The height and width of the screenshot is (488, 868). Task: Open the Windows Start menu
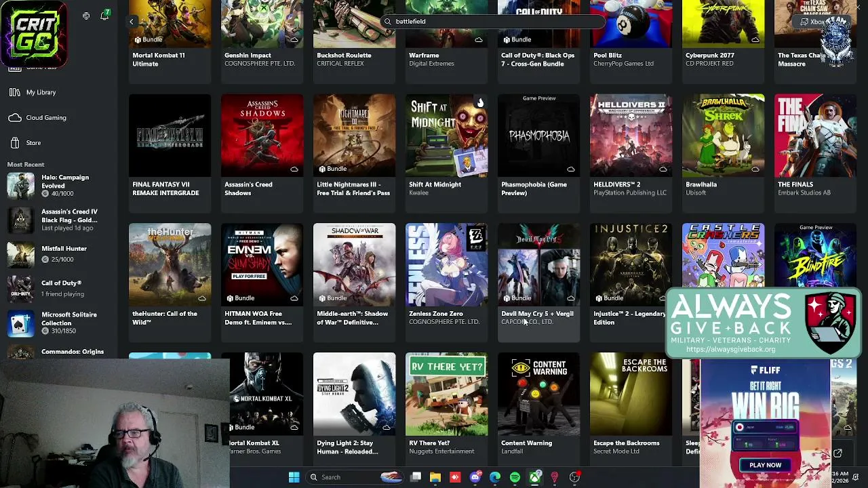[x=294, y=477]
